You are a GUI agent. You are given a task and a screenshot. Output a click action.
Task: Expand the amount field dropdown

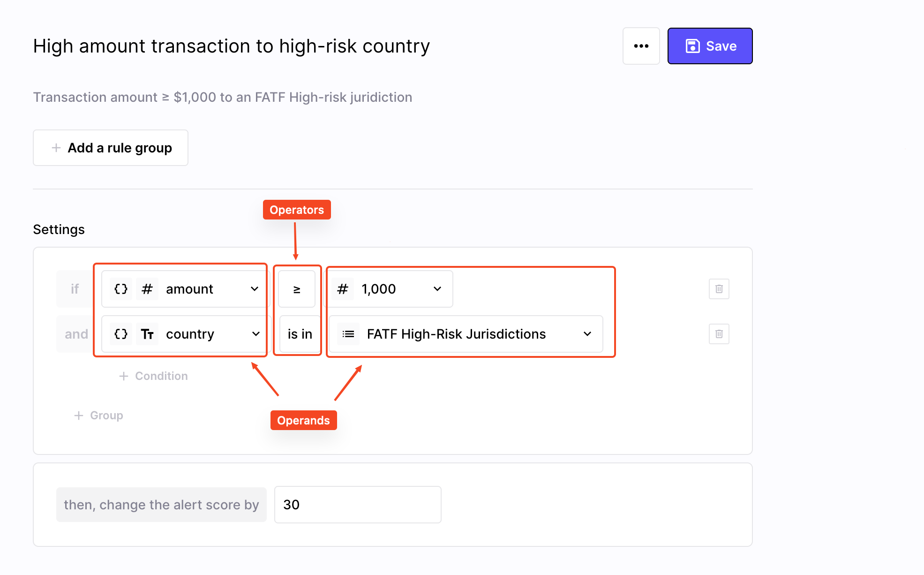pyautogui.click(x=255, y=289)
